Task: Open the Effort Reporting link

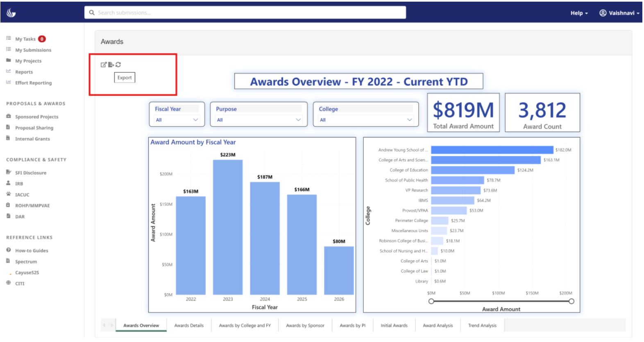Action: coord(33,83)
